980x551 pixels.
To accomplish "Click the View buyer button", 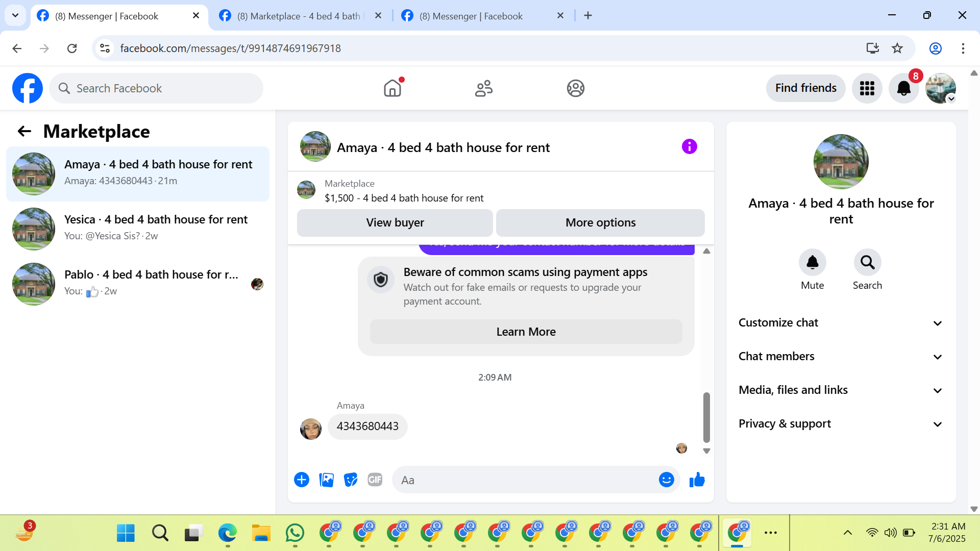I will pos(395,223).
